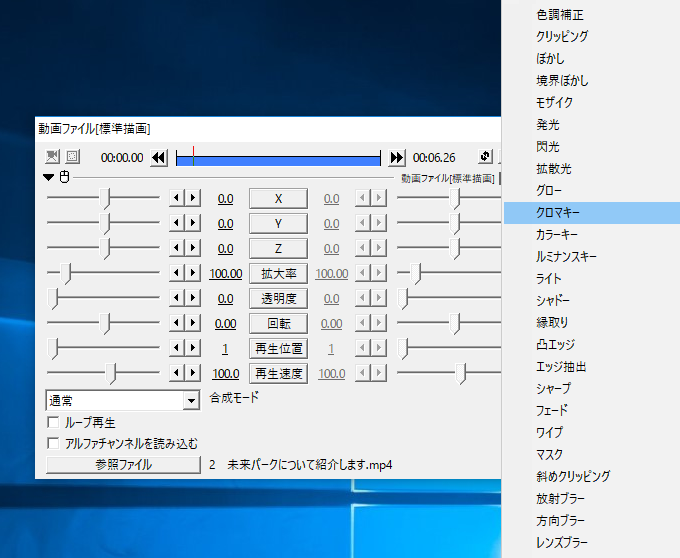Click the Y movement button
This screenshot has width=680, height=558.
pyautogui.click(x=278, y=224)
